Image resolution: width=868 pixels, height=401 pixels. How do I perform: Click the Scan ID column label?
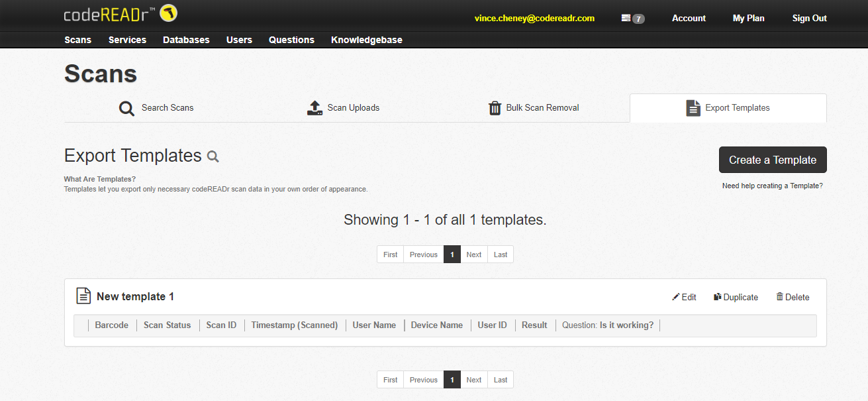pyautogui.click(x=221, y=325)
